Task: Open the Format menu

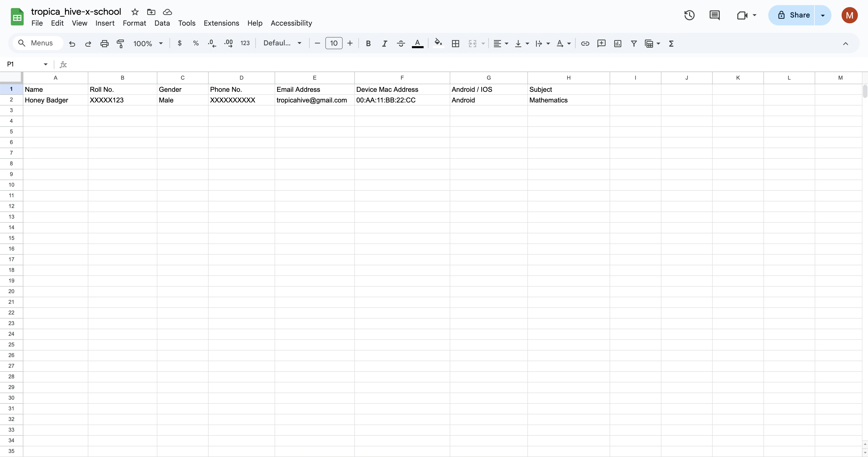Action: (x=134, y=23)
